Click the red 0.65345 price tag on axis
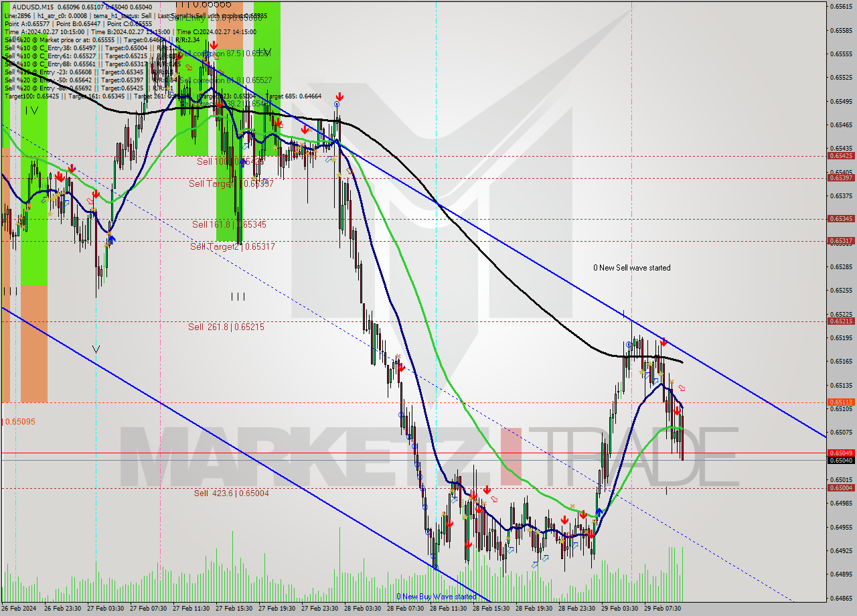 pyautogui.click(x=842, y=218)
